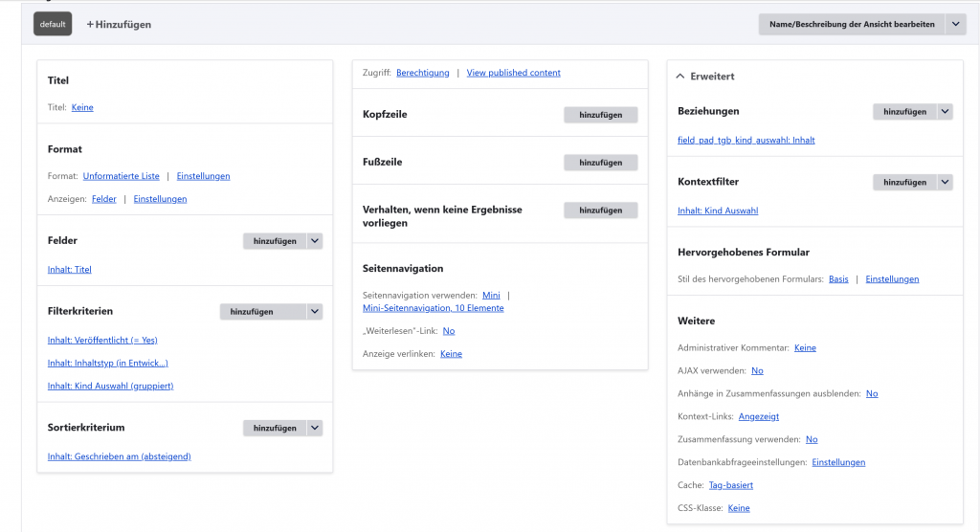Add no-results behavior via hinzufügen button

click(600, 211)
